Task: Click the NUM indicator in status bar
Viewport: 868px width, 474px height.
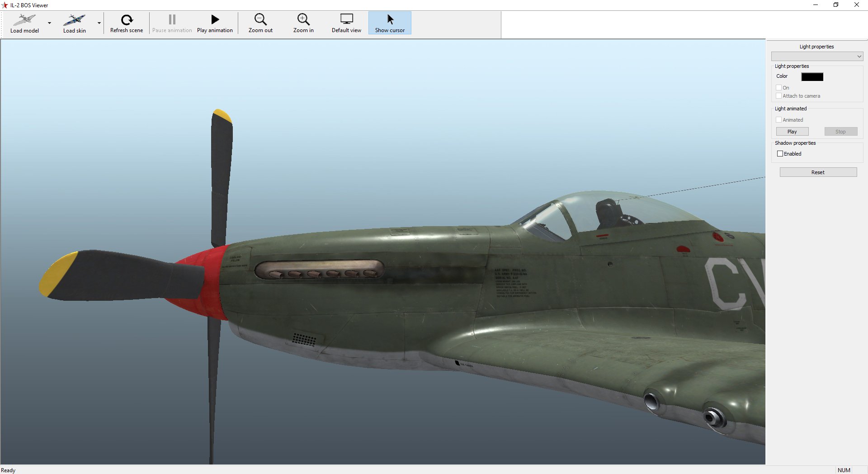Action: [x=844, y=470]
